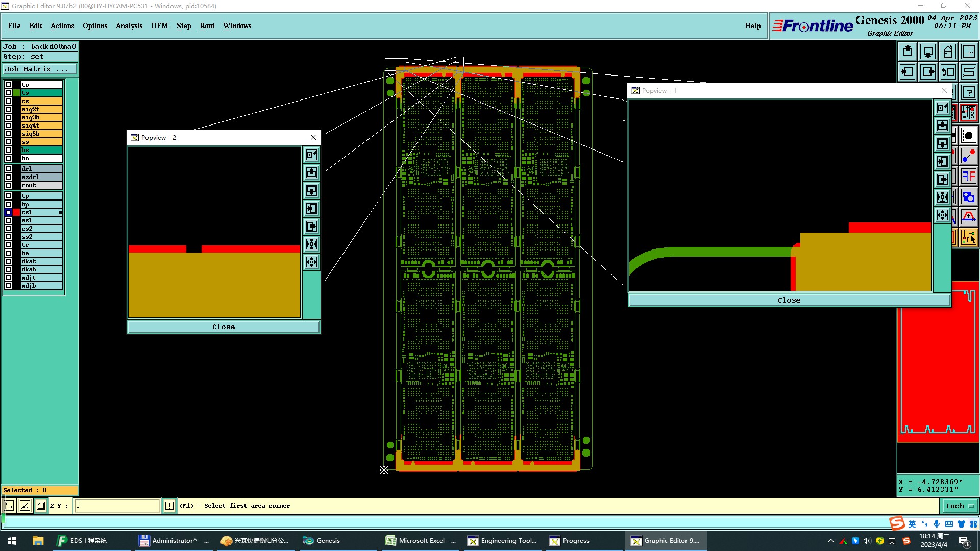Image resolution: width=980 pixels, height=551 pixels.
Task: Toggle the 'cs' layer checkbox
Action: [x=8, y=101]
